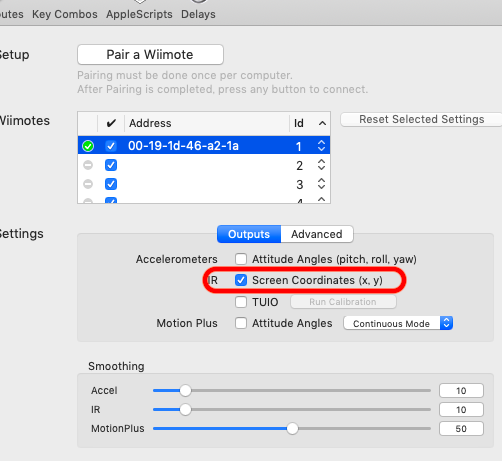This screenshot has width=502, height=461.
Task: Click the Id stepper for Wiimote 2
Action: pyautogui.click(x=321, y=165)
